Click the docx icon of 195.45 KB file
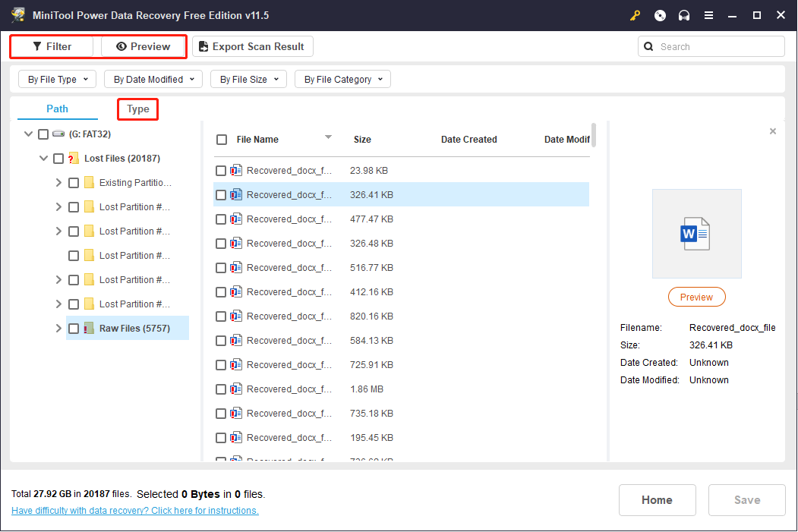 (x=235, y=438)
